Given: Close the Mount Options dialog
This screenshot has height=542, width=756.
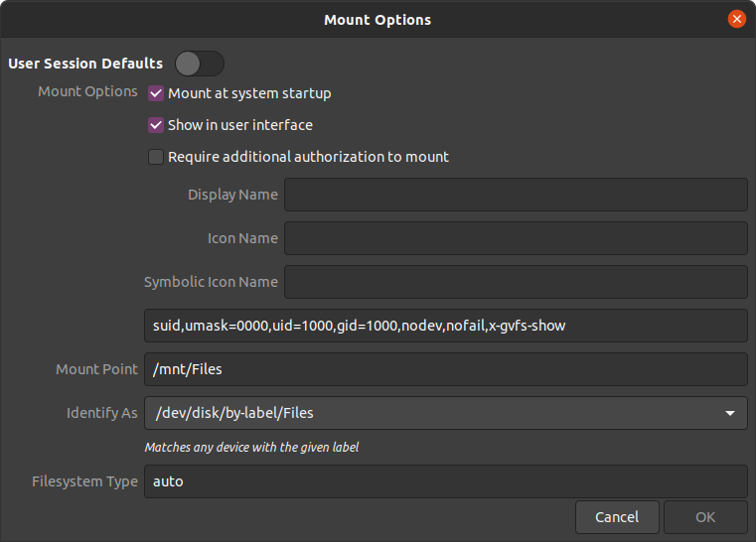Looking at the screenshot, I should tap(736, 19).
